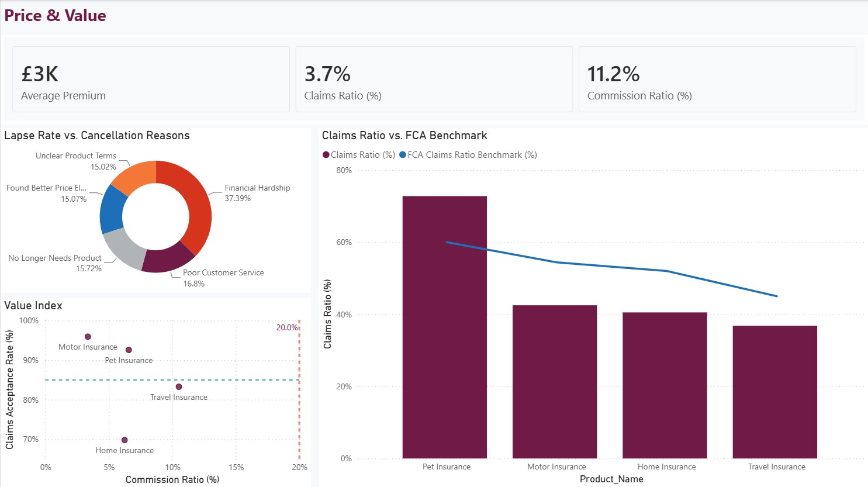Select the 3.7% Claims Ratio card

pyautogui.click(x=434, y=80)
